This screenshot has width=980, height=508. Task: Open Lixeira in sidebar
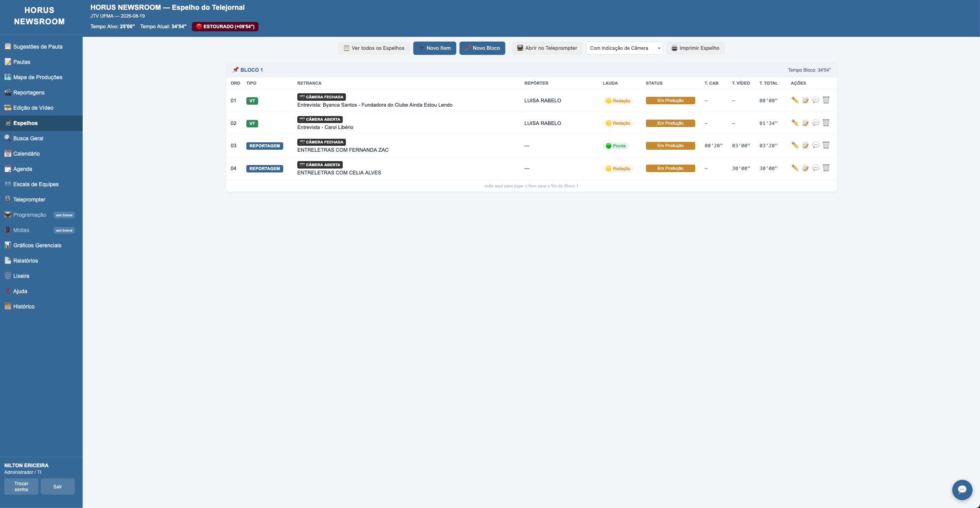pos(41,276)
